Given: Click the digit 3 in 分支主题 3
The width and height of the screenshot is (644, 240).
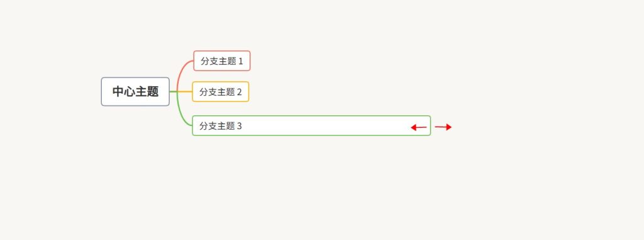Looking at the screenshot, I should point(240,126).
